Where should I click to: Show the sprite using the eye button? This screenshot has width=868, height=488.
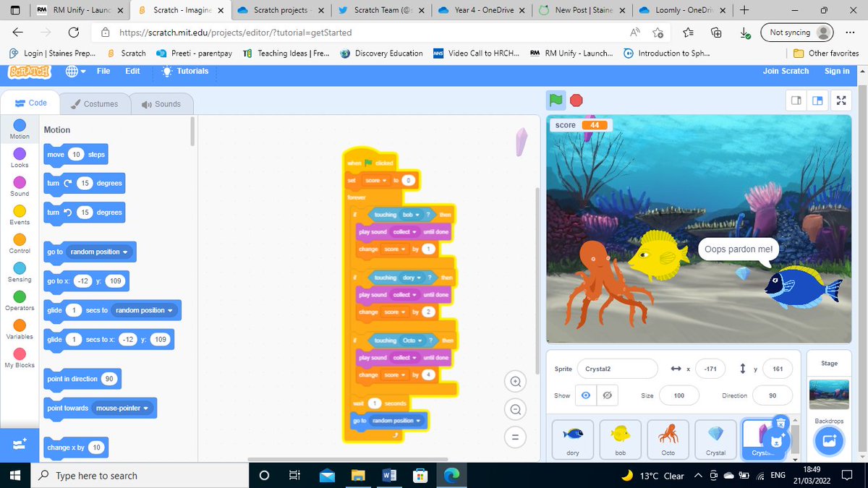tap(586, 395)
